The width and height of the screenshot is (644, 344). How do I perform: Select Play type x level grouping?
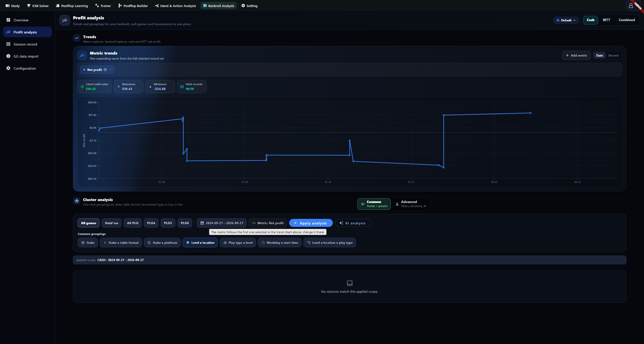point(238,242)
